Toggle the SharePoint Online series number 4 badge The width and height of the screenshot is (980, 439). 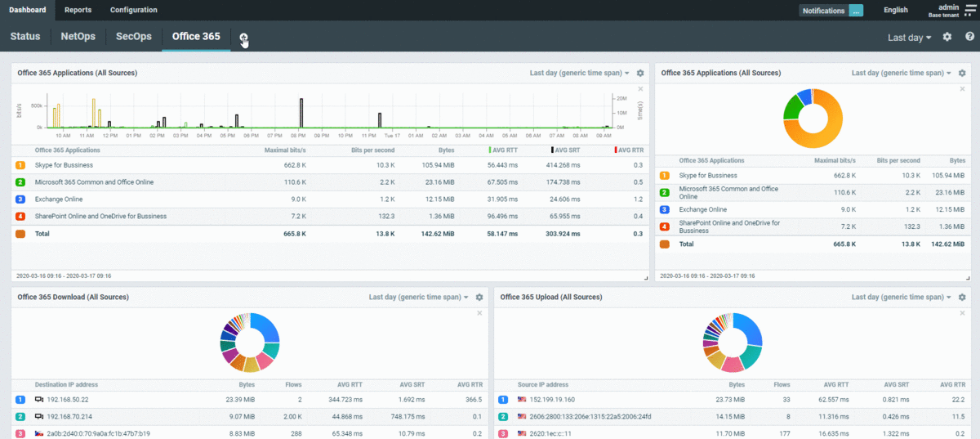coord(20,217)
